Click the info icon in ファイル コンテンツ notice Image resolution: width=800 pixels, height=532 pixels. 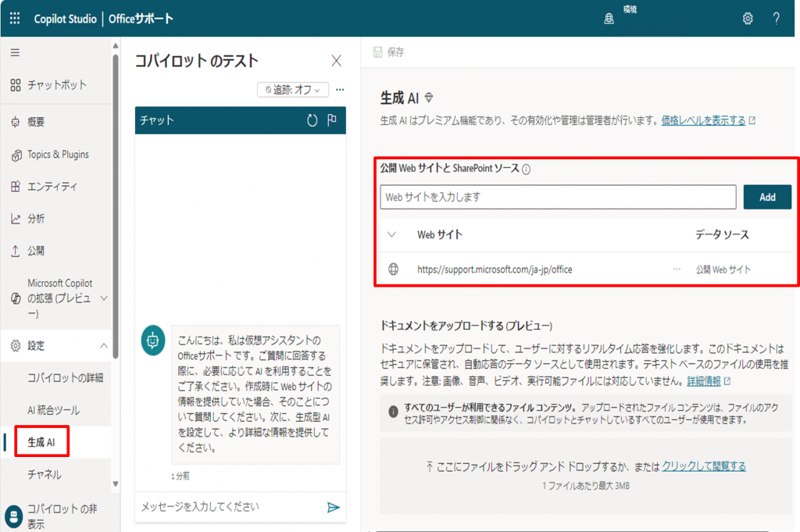(394, 412)
